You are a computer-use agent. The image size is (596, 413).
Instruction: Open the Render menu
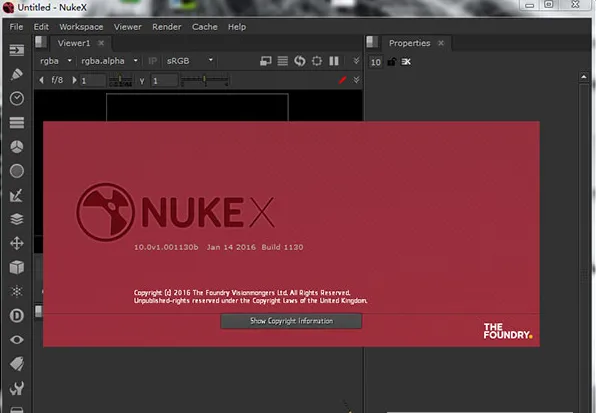click(x=166, y=27)
